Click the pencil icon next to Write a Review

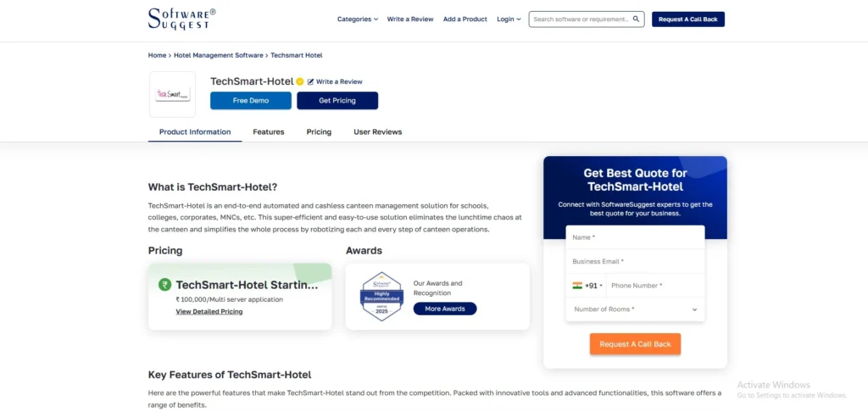[310, 81]
